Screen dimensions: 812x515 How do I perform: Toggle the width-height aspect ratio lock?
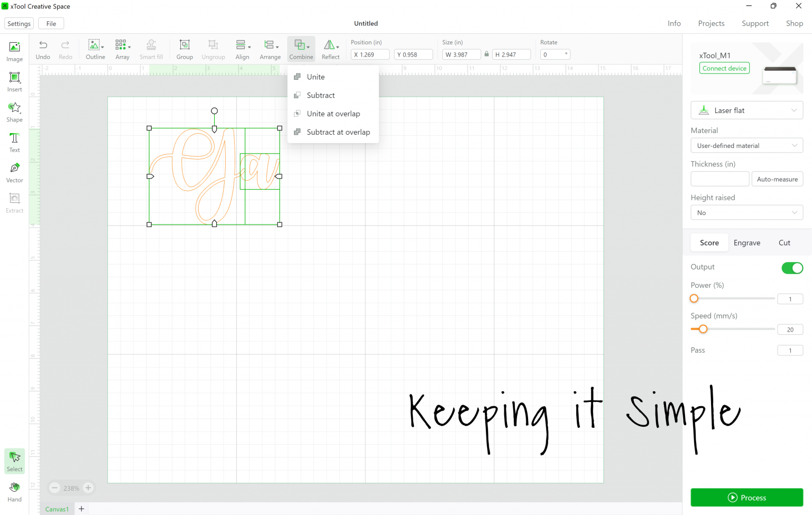point(486,54)
